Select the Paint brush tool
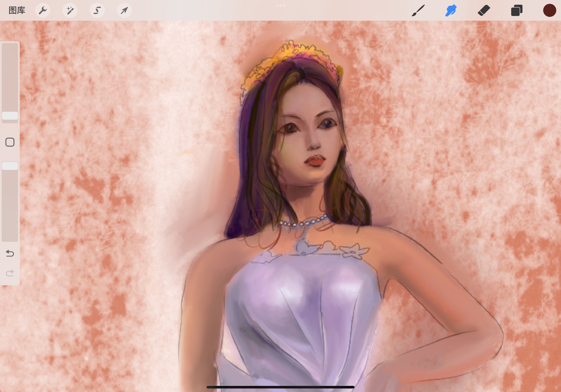 click(418, 11)
